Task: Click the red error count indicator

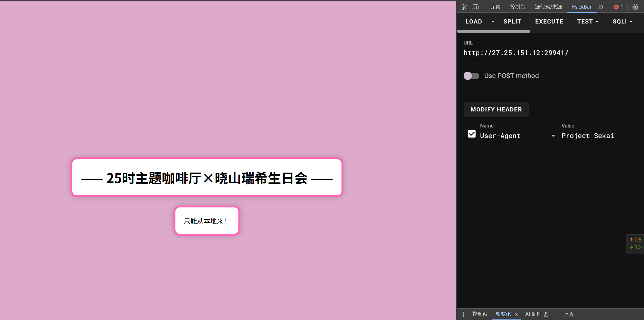Action: coord(618,7)
